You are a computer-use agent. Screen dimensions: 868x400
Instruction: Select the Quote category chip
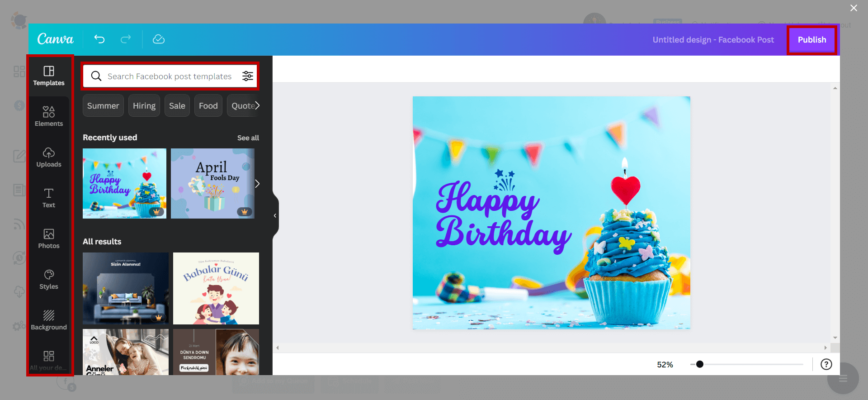tap(243, 105)
